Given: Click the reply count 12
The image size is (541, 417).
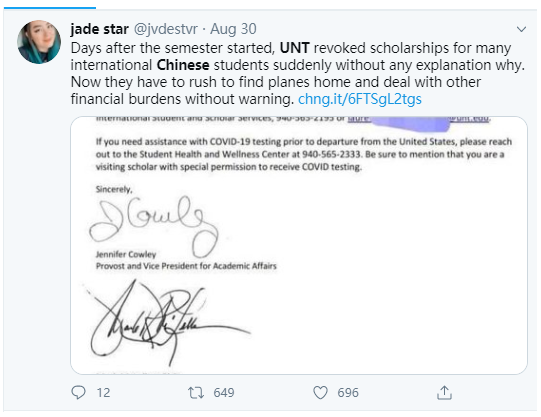Looking at the screenshot, I should pos(103,393).
